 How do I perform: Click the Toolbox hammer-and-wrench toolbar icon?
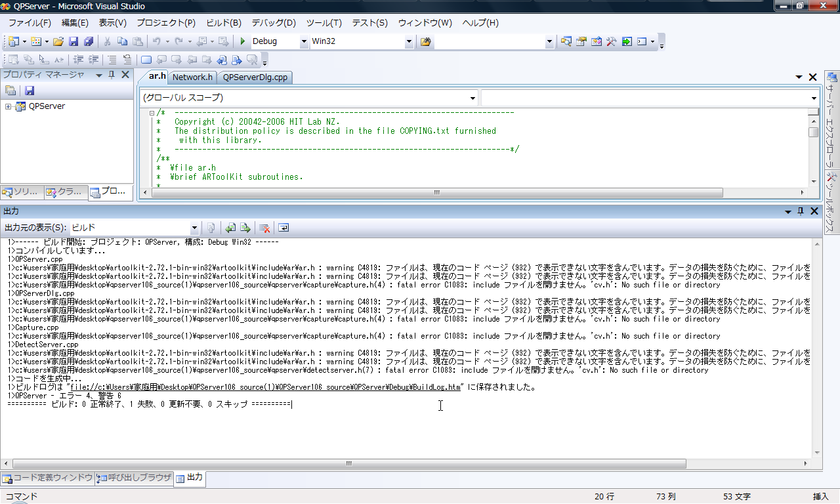(611, 41)
